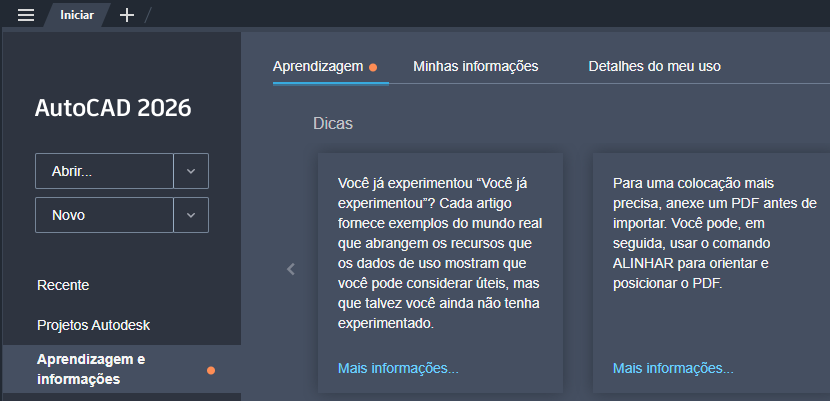Screen dimensions: 830x401
Task: Go to previous tip with left chevron
Action: (x=291, y=269)
